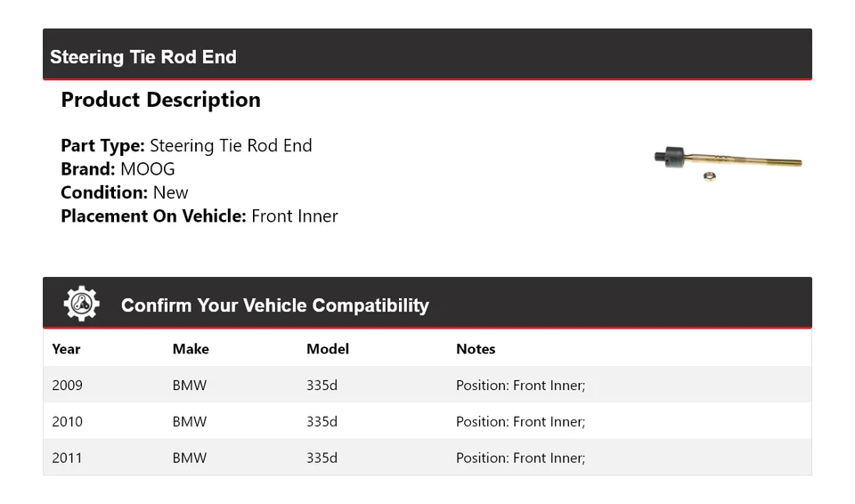Click the Confirm Your Vehicle Compatibility title
The width and height of the screenshot is (855, 504).
tap(274, 305)
